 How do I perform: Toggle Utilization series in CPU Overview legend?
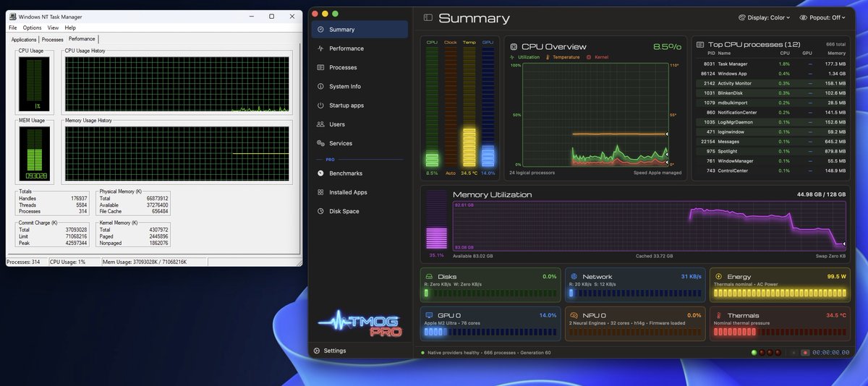[525, 57]
